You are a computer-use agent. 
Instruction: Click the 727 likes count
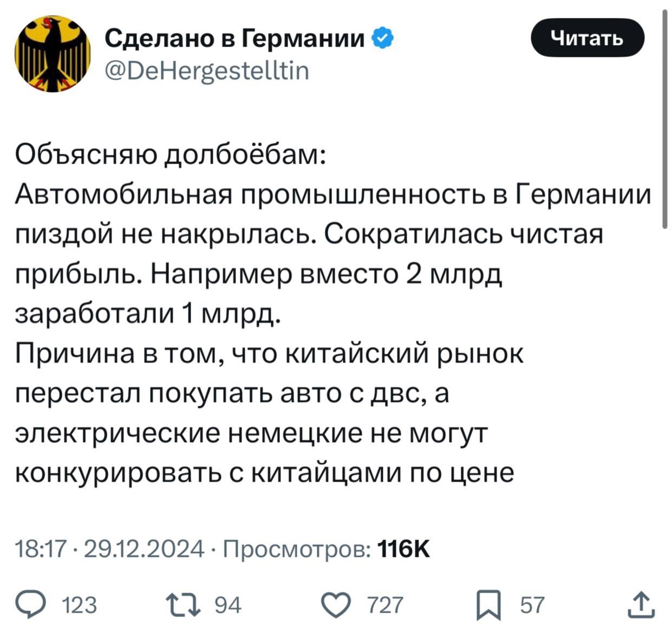coord(386,605)
